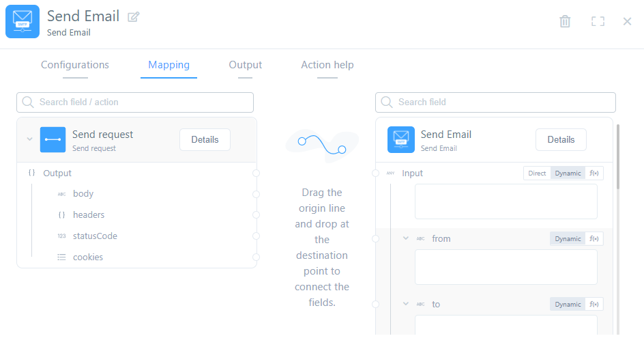This screenshot has height=349, width=644.
Task: Click the trash delete icon in header
Action: [565, 21]
